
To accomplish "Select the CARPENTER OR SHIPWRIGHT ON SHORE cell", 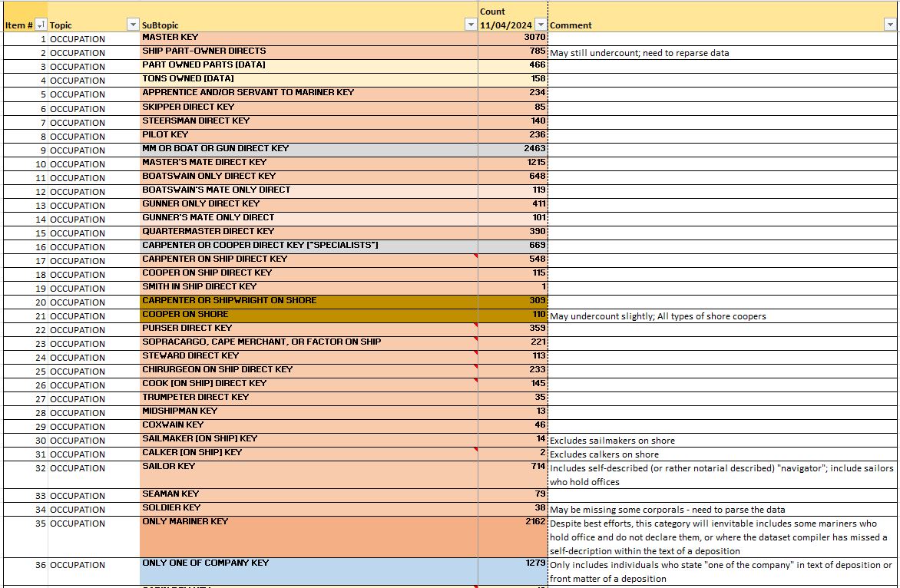I will pyautogui.click(x=307, y=300).
